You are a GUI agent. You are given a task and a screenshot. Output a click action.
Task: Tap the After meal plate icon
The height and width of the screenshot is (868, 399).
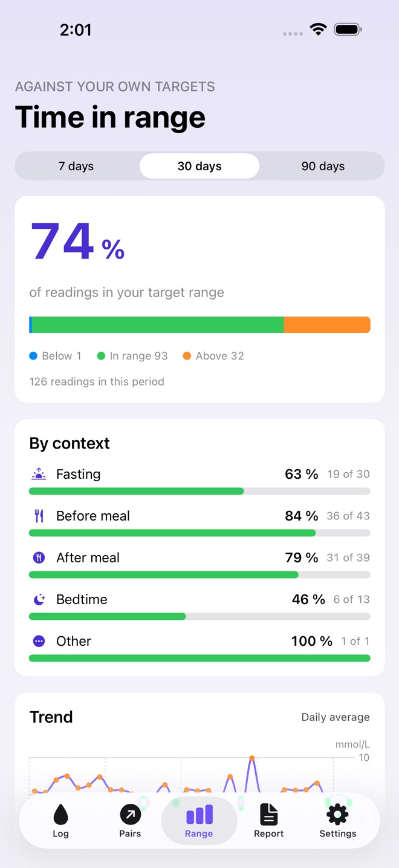point(39,557)
